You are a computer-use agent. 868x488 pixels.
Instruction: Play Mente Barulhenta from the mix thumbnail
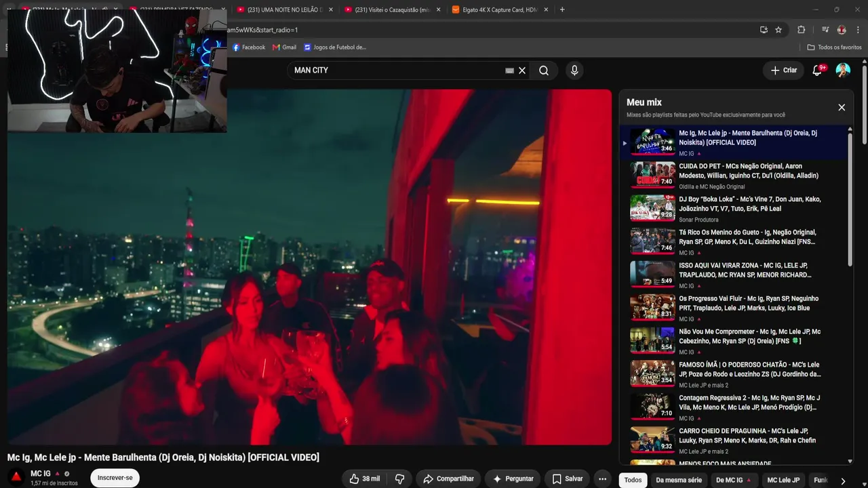pyautogui.click(x=652, y=142)
